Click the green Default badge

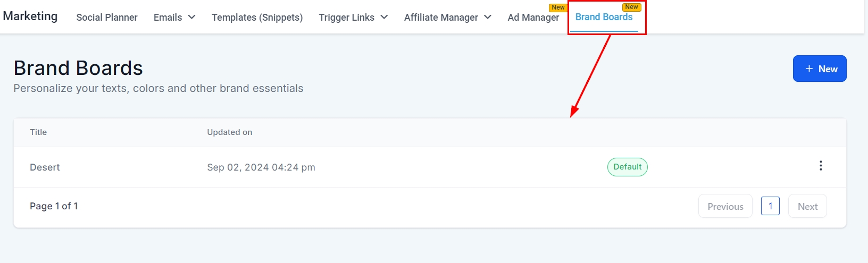pyautogui.click(x=627, y=167)
